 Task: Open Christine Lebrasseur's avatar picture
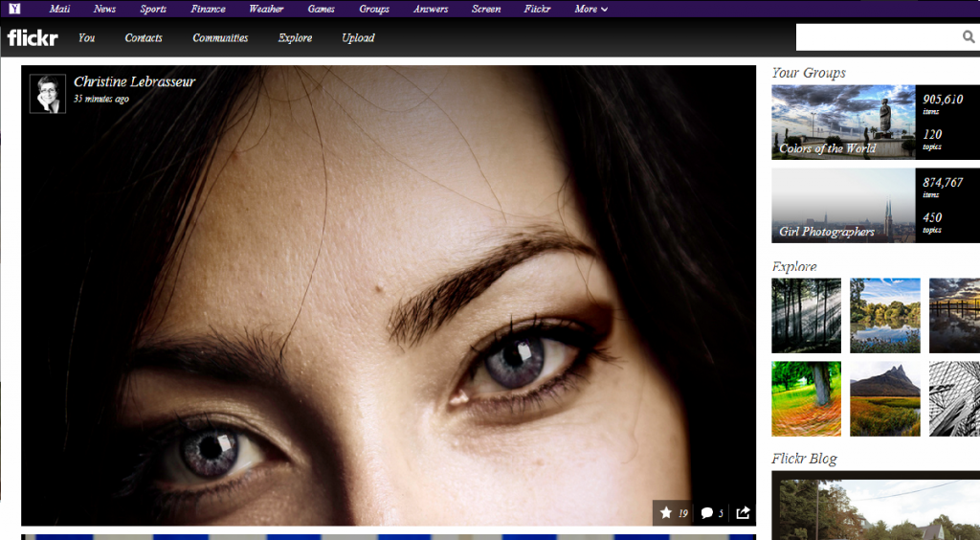click(x=47, y=94)
